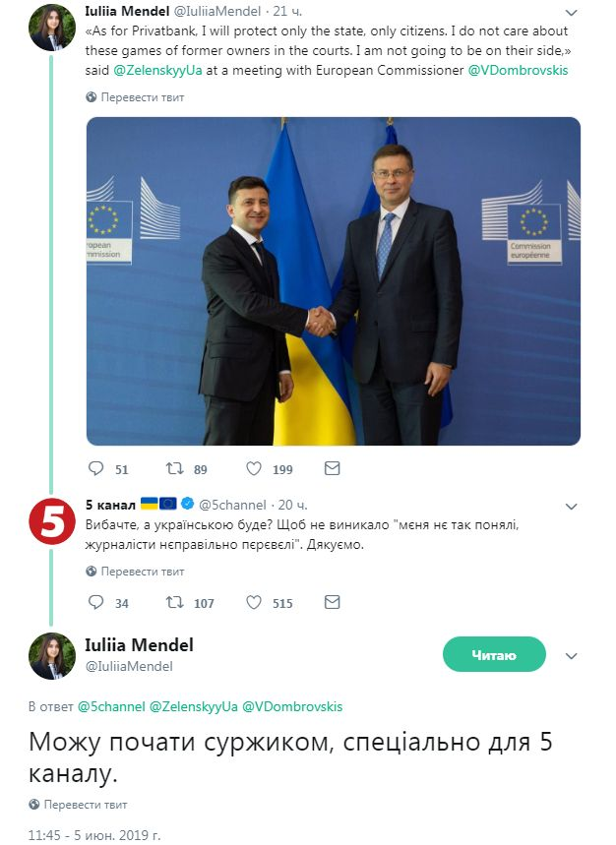Image resolution: width=616 pixels, height=845 pixels.
Task: Open @VDombrovskis mention in first tweet
Action: pos(518,71)
